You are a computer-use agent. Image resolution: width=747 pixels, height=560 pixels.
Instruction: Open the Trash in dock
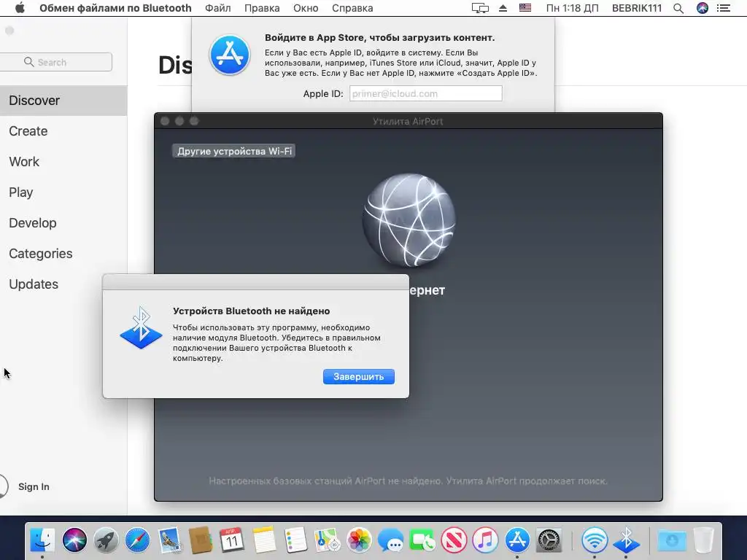pos(703,540)
